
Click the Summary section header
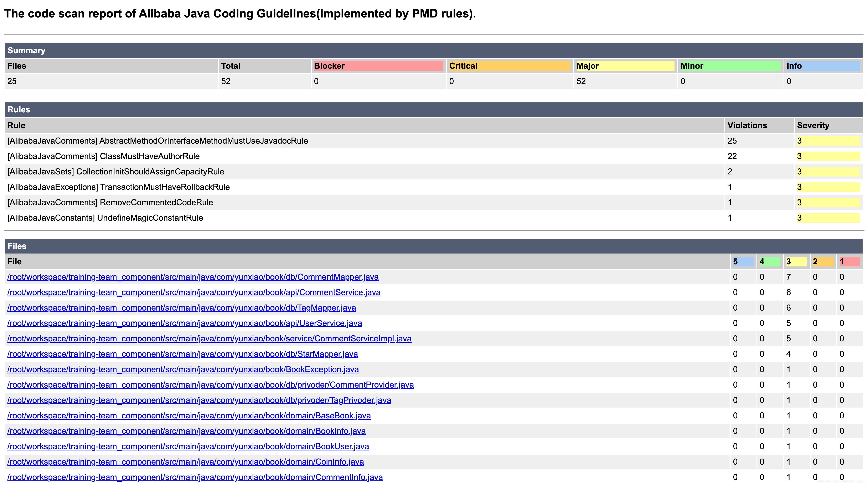(x=434, y=51)
